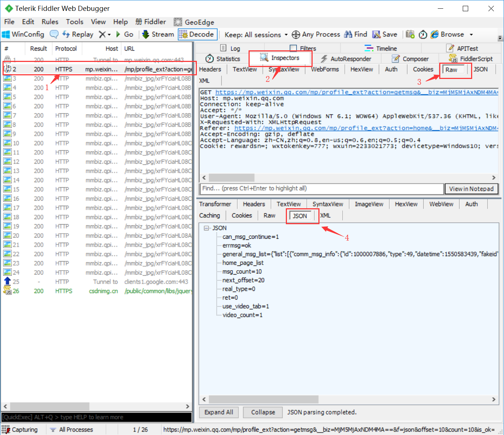Click the QuickExec command box

(x=96, y=417)
